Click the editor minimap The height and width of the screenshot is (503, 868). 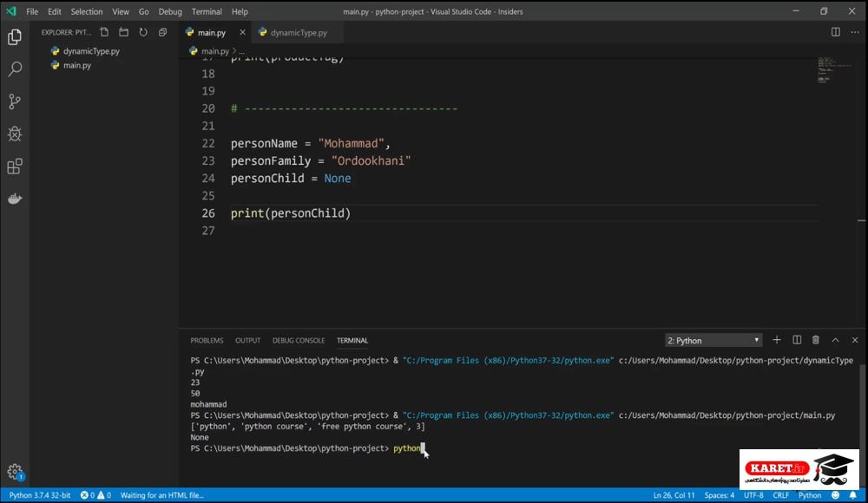click(834, 69)
